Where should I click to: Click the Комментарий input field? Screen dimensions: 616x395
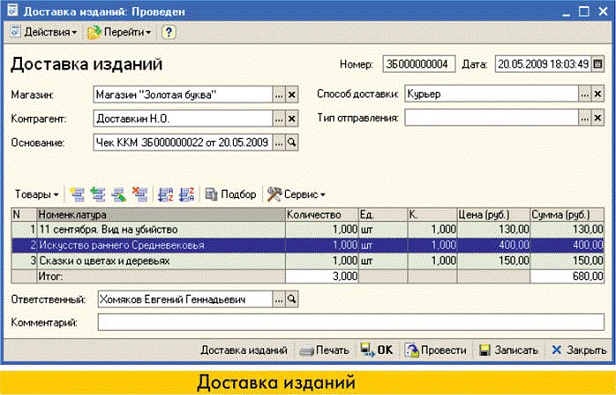(x=351, y=322)
